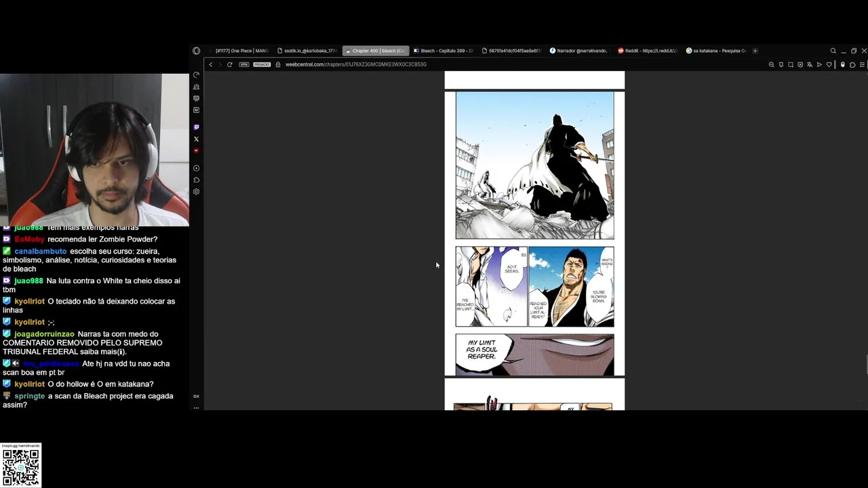Click the 'My limit as a soul reaper' panel
868x488 pixels.
[534, 354]
